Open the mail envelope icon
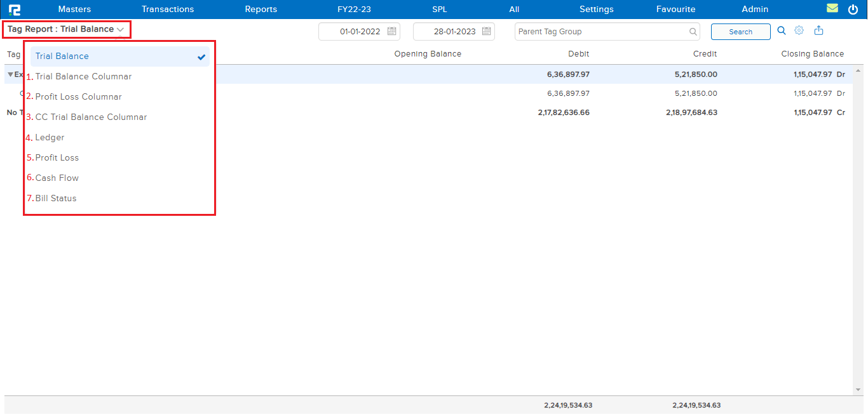This screenshot has height=417, width=868. (x=832, y=9)
